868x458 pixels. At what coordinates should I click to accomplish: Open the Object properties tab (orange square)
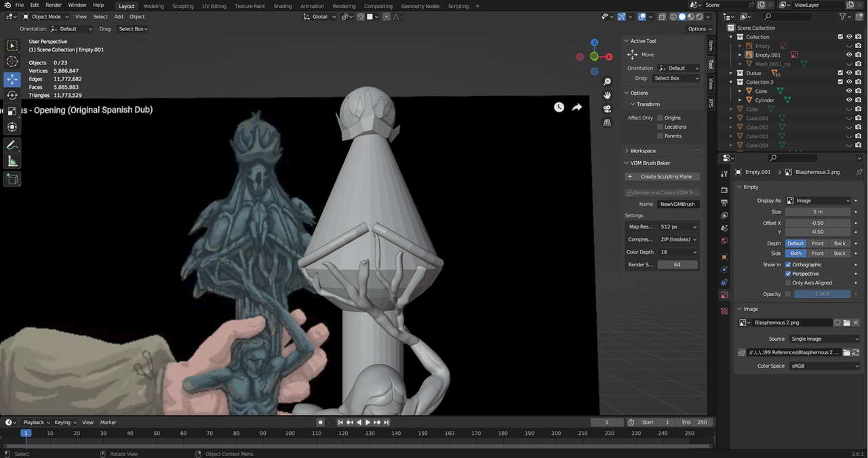click(x=724, y=257)
